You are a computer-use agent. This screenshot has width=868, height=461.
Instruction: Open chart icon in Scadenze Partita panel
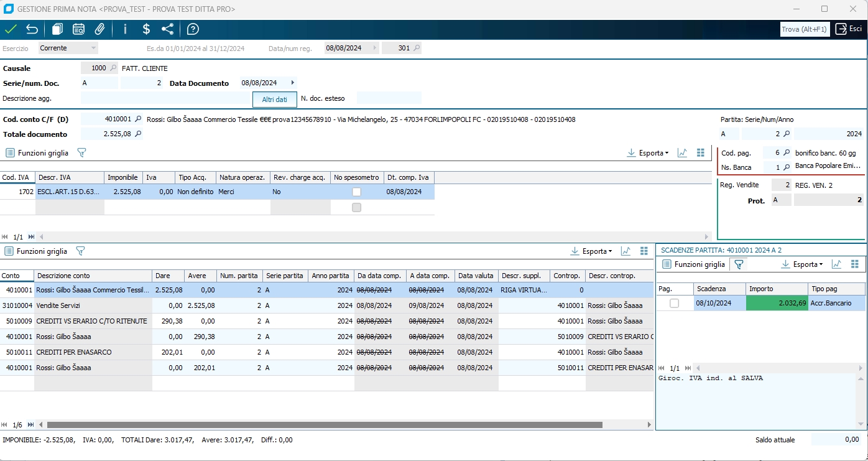[837, 264]
